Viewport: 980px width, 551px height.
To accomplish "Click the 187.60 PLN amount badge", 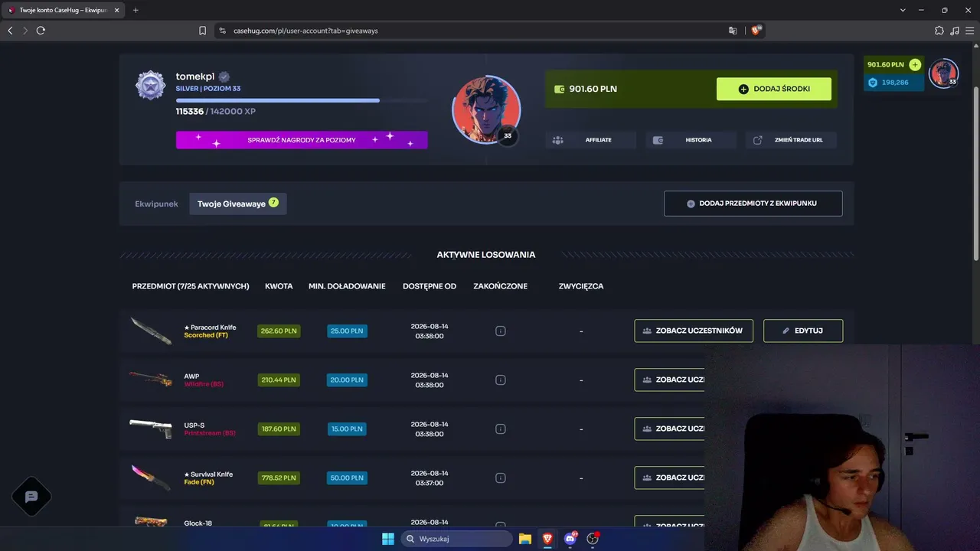I will [279, 429].
